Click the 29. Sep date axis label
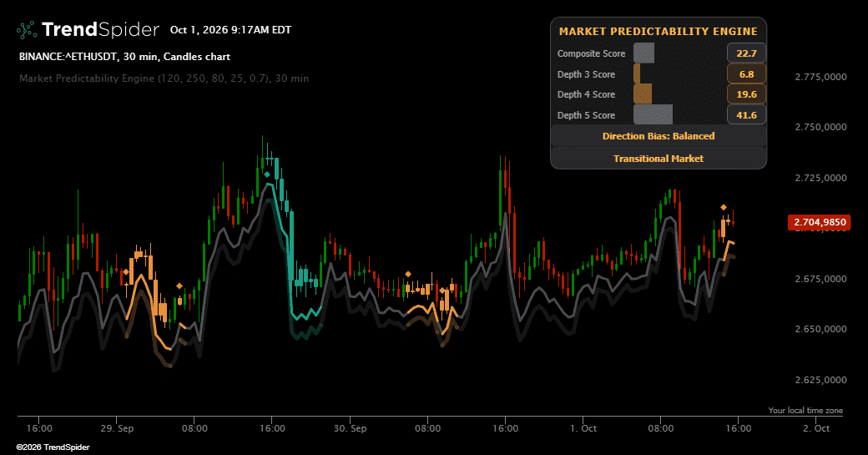The width and height of the screenshot is (868, 455). (x=117, y=428)
